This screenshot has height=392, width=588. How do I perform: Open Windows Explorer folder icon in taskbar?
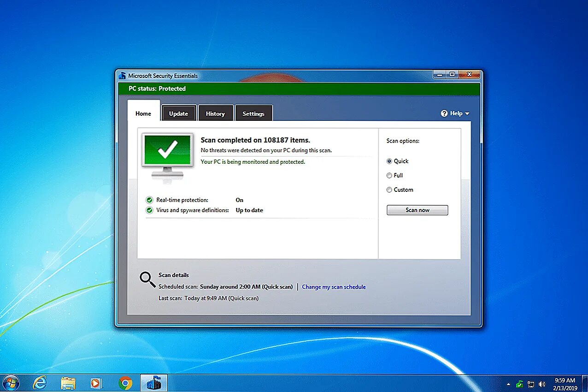tap(68, 383)
